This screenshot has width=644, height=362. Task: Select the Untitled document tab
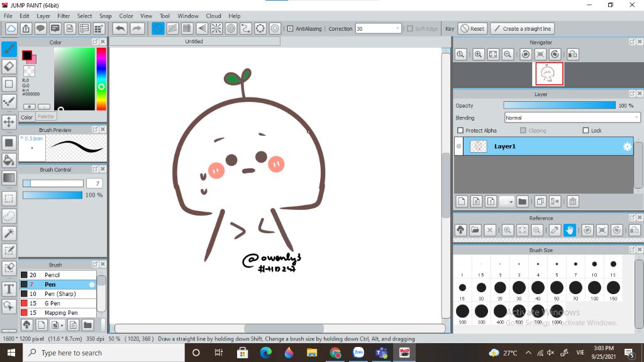click(x=194, y=41)
